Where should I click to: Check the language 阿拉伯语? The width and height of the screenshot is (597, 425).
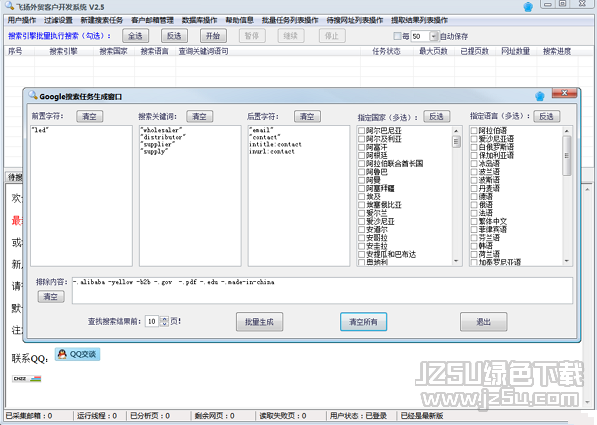(474, 131)
